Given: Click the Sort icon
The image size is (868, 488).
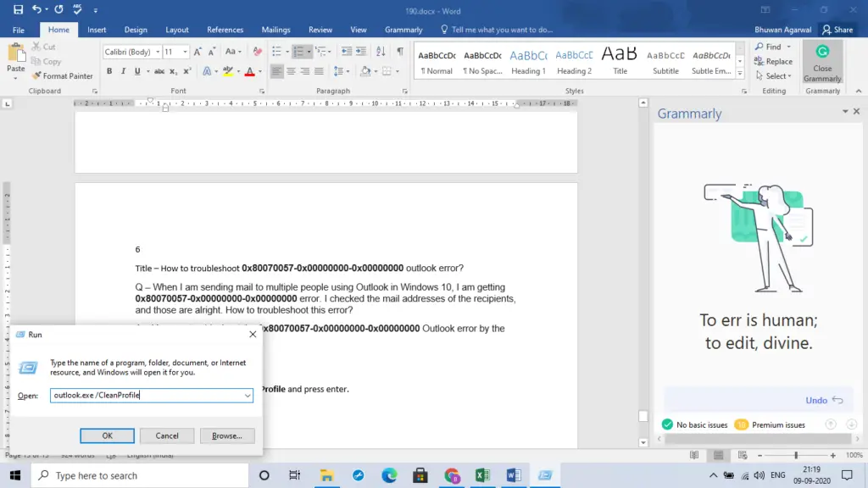Looking at the screenshot, I should tap(381, 52).
